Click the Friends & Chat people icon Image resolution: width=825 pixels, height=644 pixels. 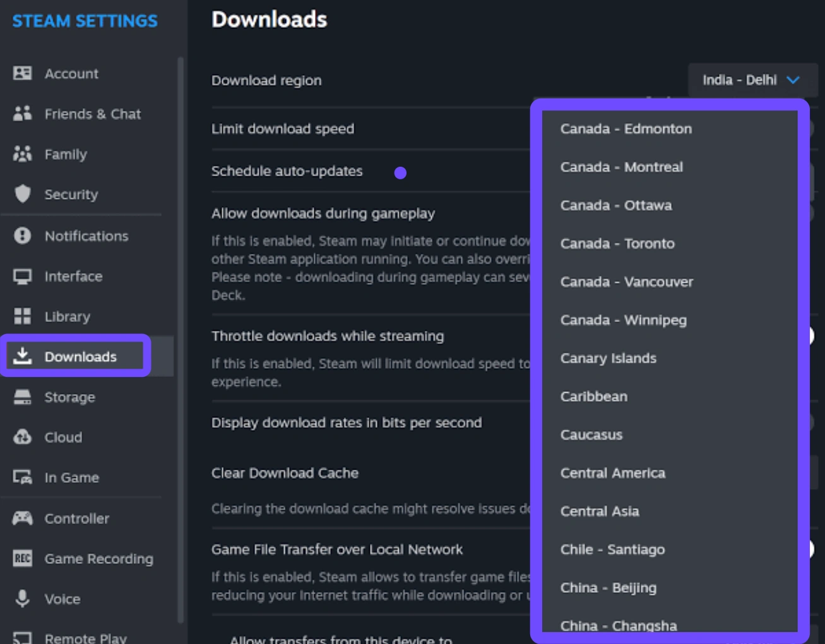click(x=23, y=114)
